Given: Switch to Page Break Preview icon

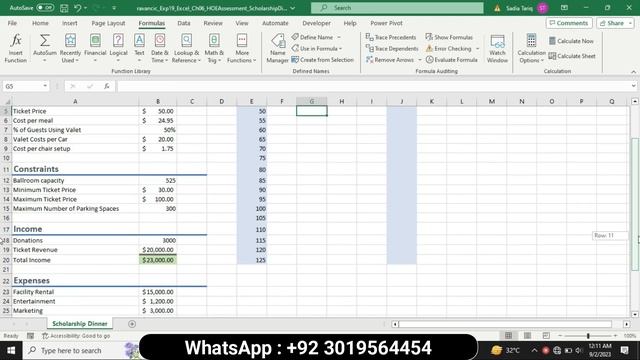Looking at the screenshot, I should 546,336.
